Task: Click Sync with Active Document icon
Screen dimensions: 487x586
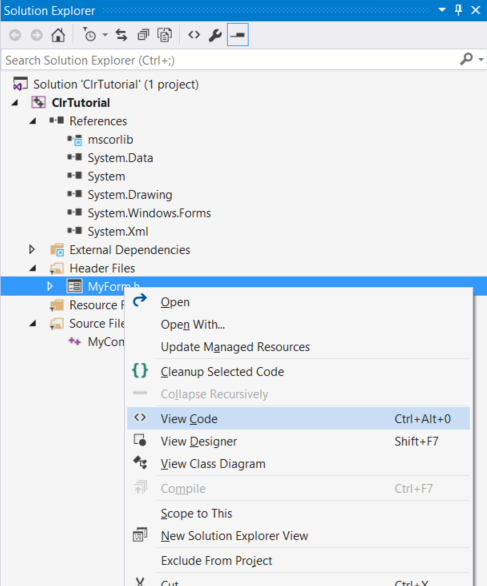Action: pyautogui.click(x=121, y=35)
